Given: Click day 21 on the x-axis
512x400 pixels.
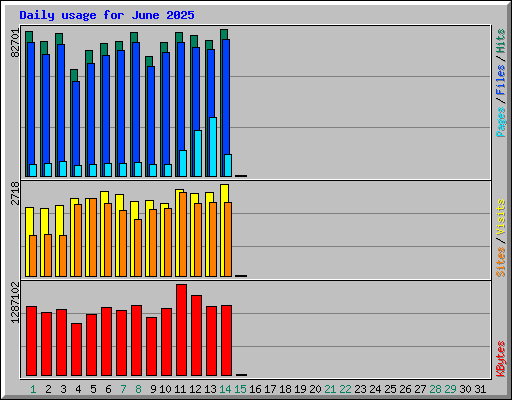Looking at the screenshot, I should pyautogui.click(x=330, y=389).
